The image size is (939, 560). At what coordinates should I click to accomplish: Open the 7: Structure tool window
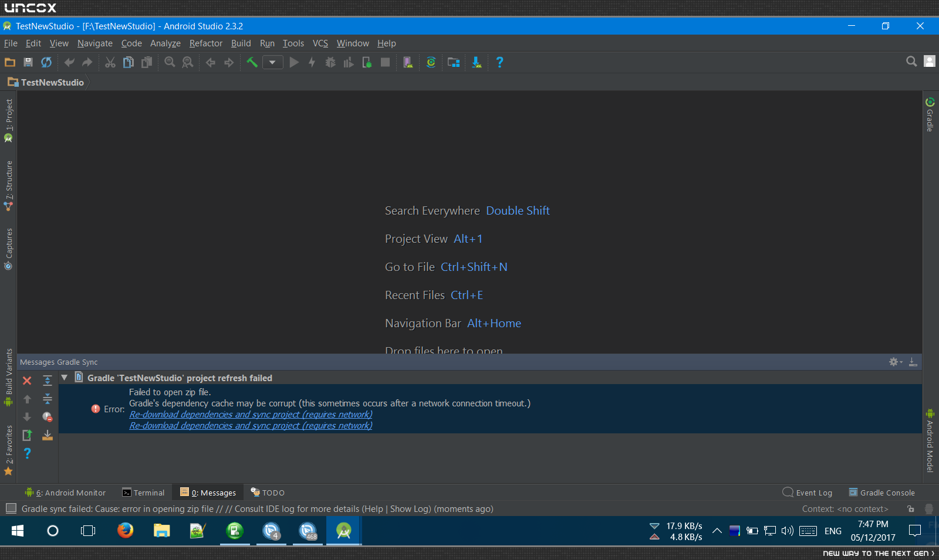point(9,186)
